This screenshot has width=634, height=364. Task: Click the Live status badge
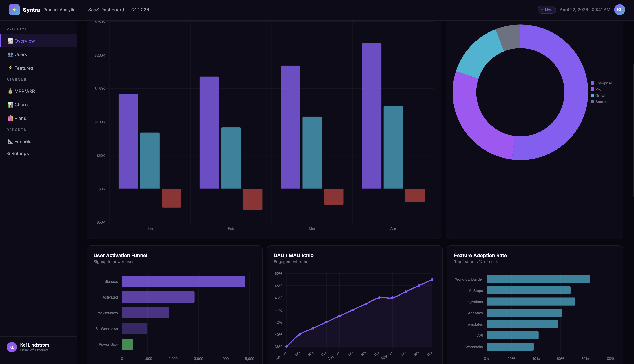546,10
